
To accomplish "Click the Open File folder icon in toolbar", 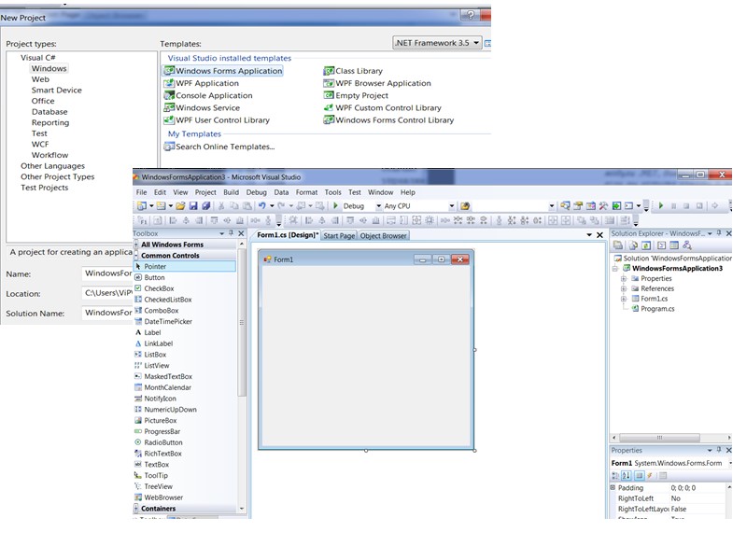I will (x=180, y=205).
